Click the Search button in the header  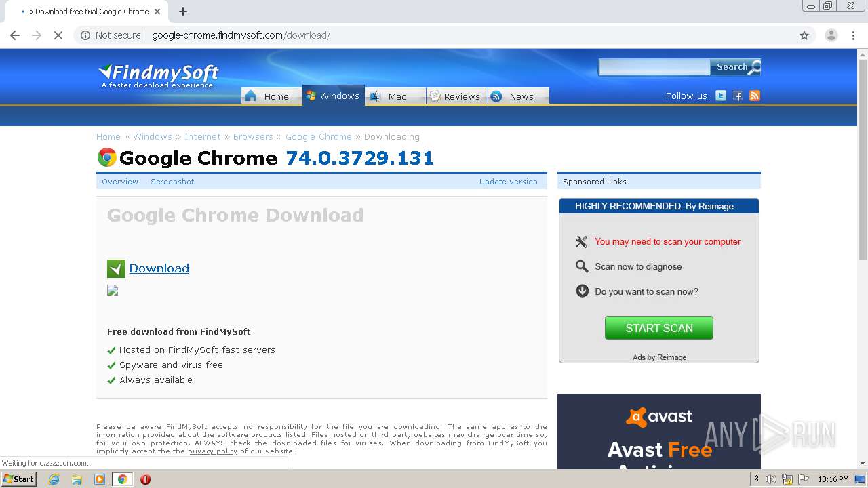point(736,66)
